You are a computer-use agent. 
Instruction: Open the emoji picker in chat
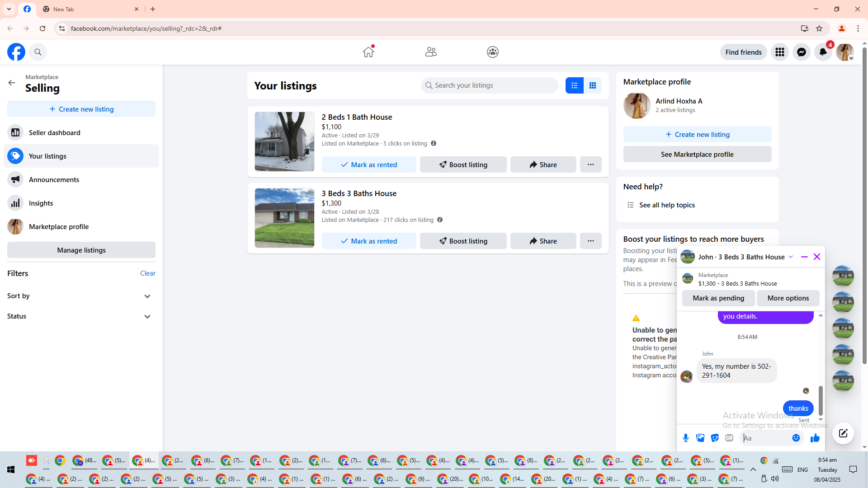796,438
